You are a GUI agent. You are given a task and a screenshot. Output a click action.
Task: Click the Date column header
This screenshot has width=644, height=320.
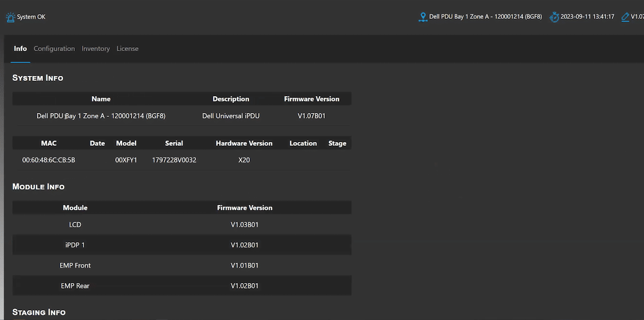click(x=97, y=143)
